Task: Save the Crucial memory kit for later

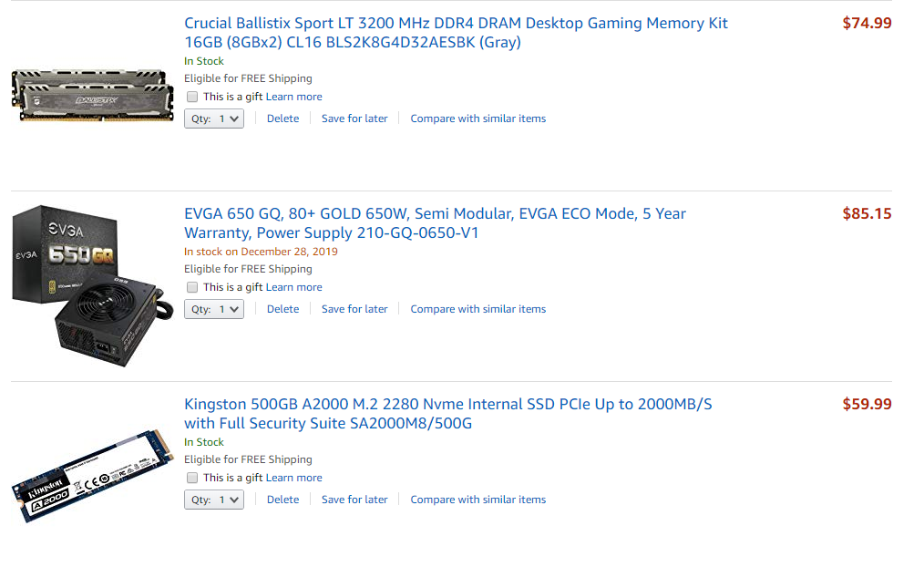Action: click(x=354, y=119)
